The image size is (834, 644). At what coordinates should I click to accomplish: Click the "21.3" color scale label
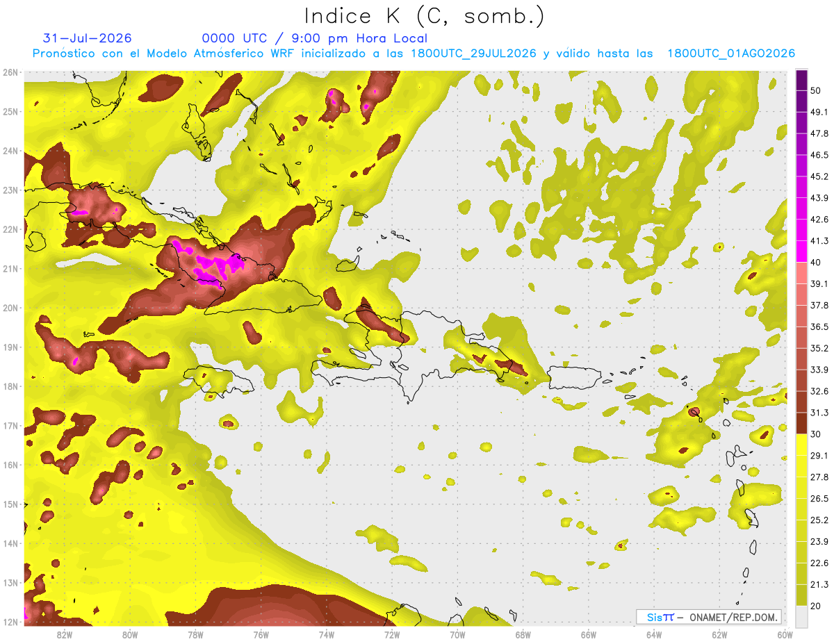pos(819,584)
